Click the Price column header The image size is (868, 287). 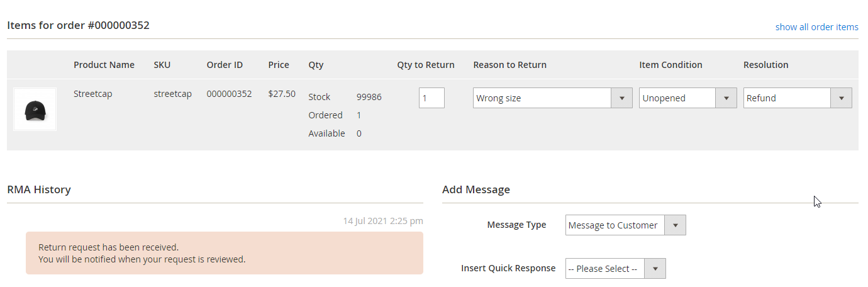point(279,65)
